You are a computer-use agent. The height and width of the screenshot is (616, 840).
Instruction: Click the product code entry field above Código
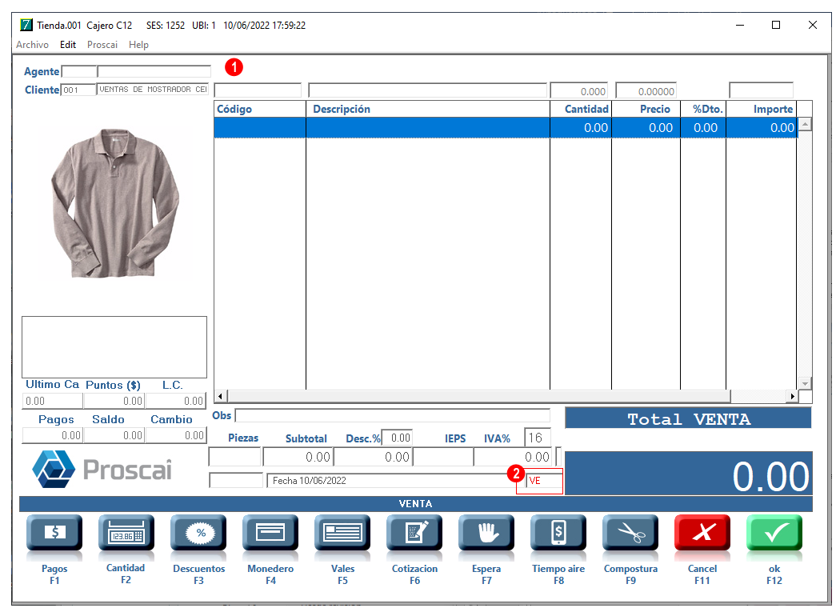tap(258, 90)
